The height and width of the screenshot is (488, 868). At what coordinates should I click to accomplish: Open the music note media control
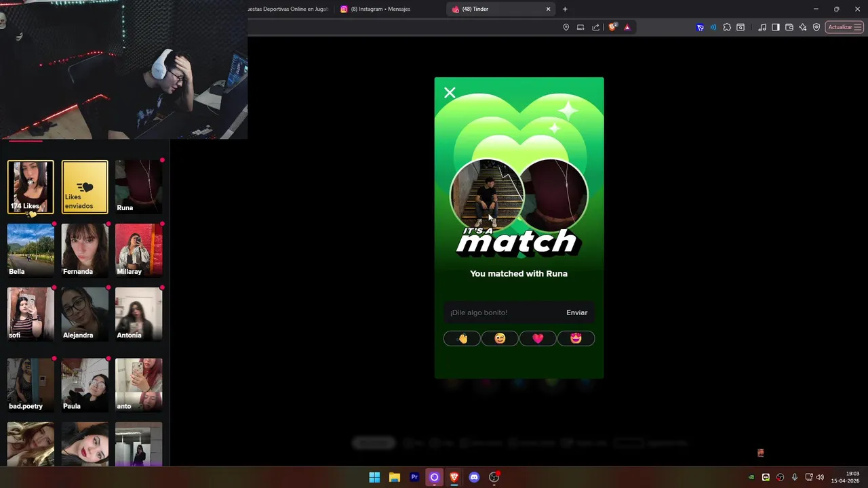click(x=762, y=27)
